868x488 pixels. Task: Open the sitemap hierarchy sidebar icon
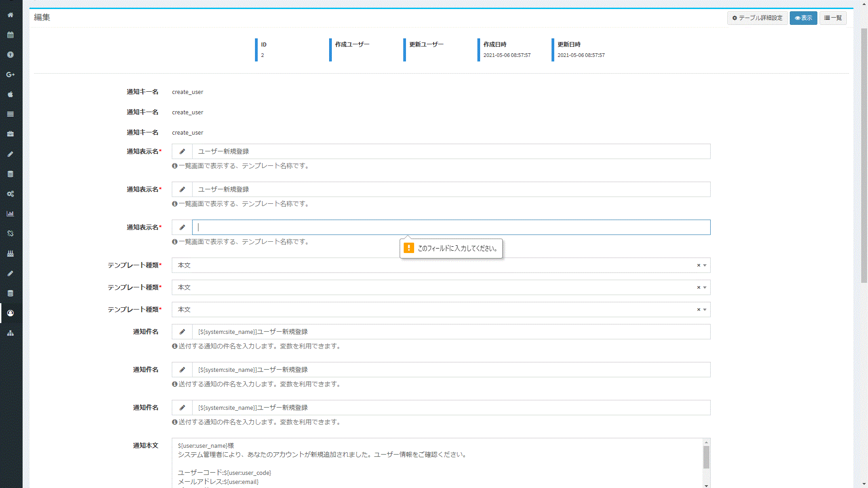tap(10, 333)
